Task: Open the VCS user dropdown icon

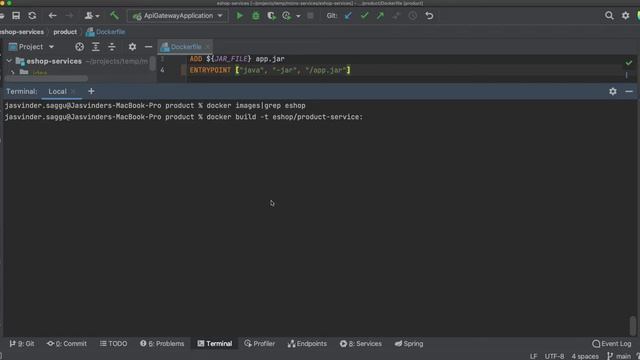Action: coord(92,16)
